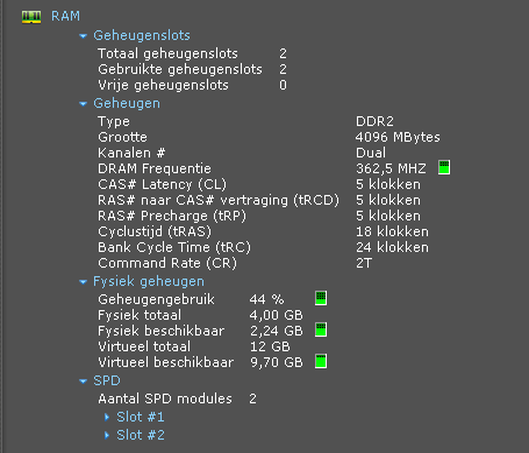Viewport: 529px width, 453px height.
Task: Click green graph icon beside DRAM Frequentie
Action: coord(444,167)
